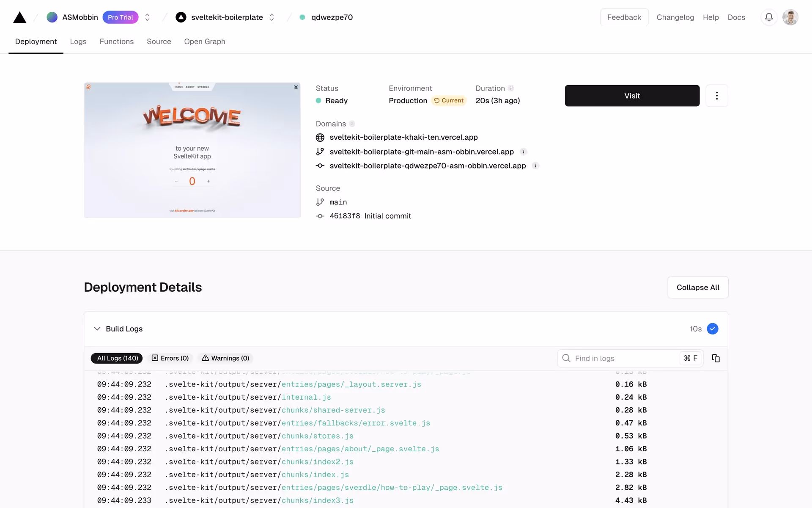Click info icon beside the git-main domain

point(523,152)
